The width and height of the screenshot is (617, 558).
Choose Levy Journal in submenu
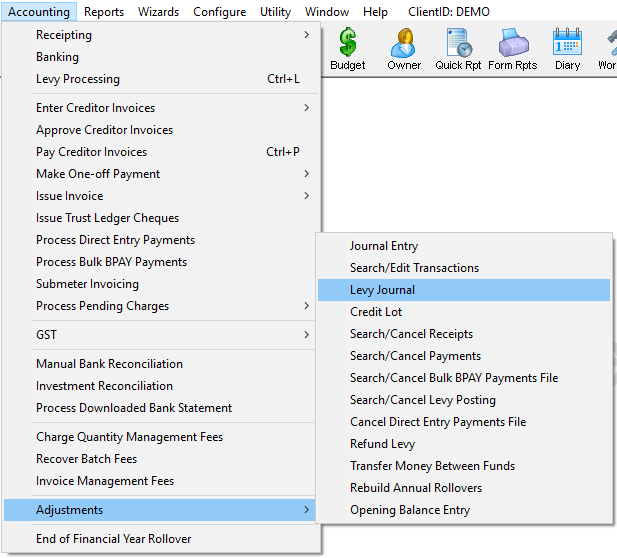pyautogui.click(x=464, y=290)
